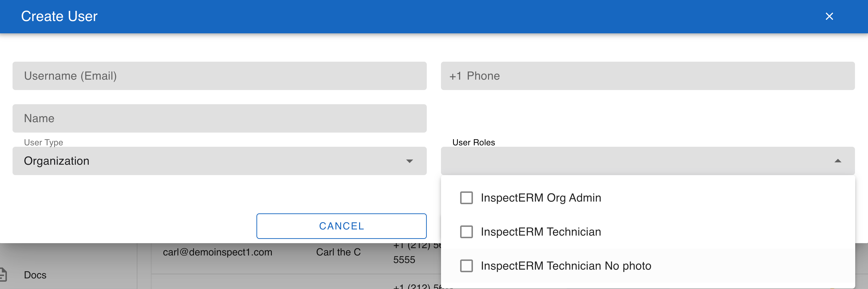Select the 'Carl the C' name cell
The width and height of the screenshot is (868, 289).
point(338,252)
